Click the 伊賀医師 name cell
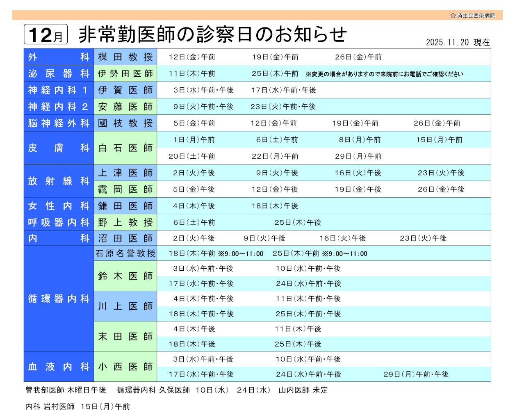The image size is (515, 420). coord(125,90)
